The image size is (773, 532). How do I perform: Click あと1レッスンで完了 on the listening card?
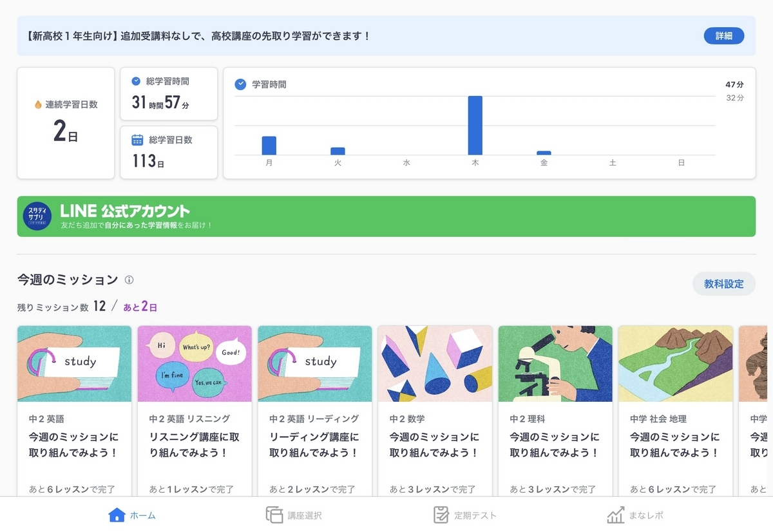(x=191, y=489)
